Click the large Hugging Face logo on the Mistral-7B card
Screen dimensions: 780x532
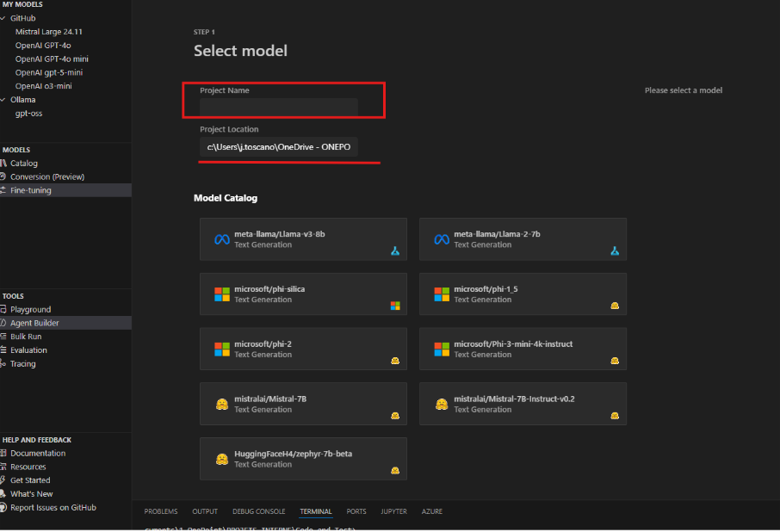[x=222, y=405]
